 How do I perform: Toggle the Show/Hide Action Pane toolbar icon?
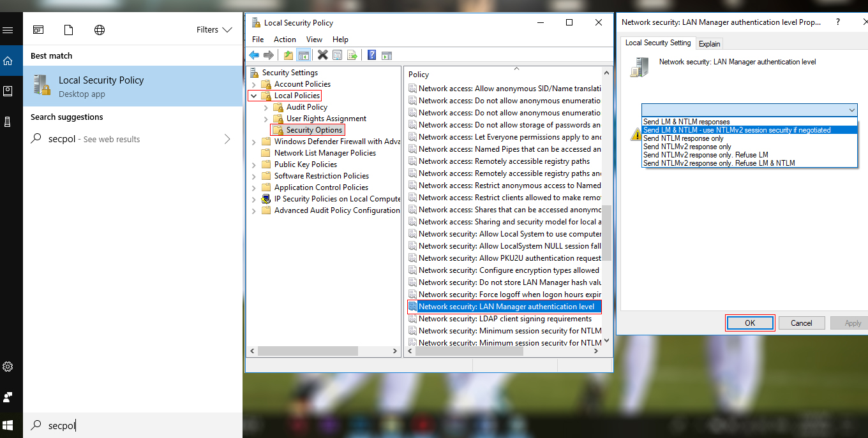[x=387, y=55]
